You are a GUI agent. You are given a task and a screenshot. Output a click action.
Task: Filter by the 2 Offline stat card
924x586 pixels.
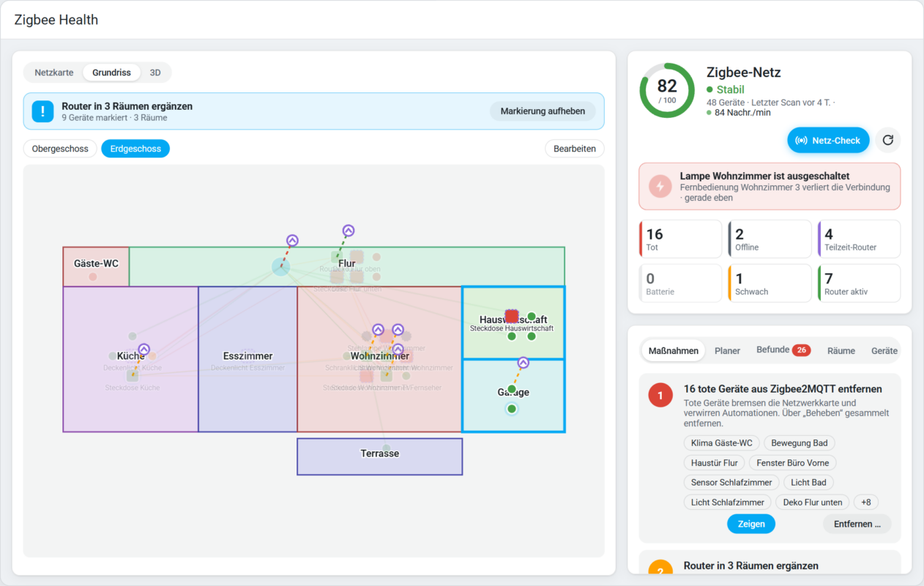coord(770,240)
